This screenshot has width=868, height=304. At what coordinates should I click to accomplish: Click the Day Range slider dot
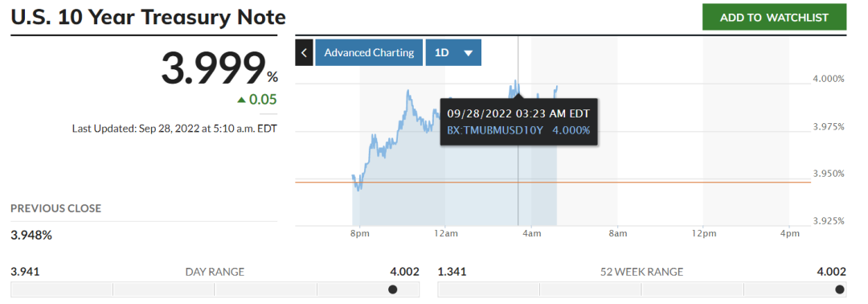tap(392, 289)
